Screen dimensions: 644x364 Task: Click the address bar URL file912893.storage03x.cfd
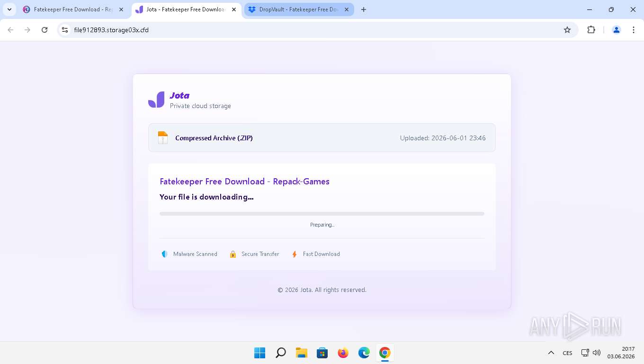pyautogui.click(x=111, y=30)
